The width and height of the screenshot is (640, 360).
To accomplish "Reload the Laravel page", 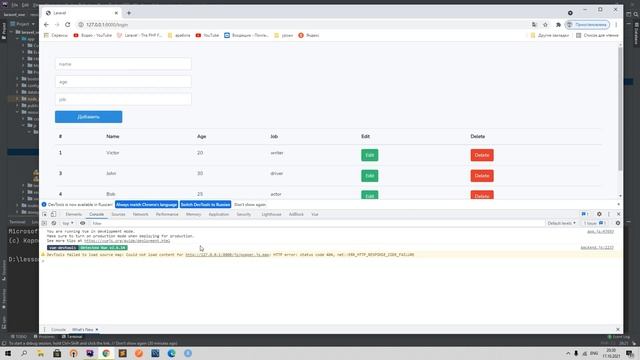I will click(x=68, y=24).
